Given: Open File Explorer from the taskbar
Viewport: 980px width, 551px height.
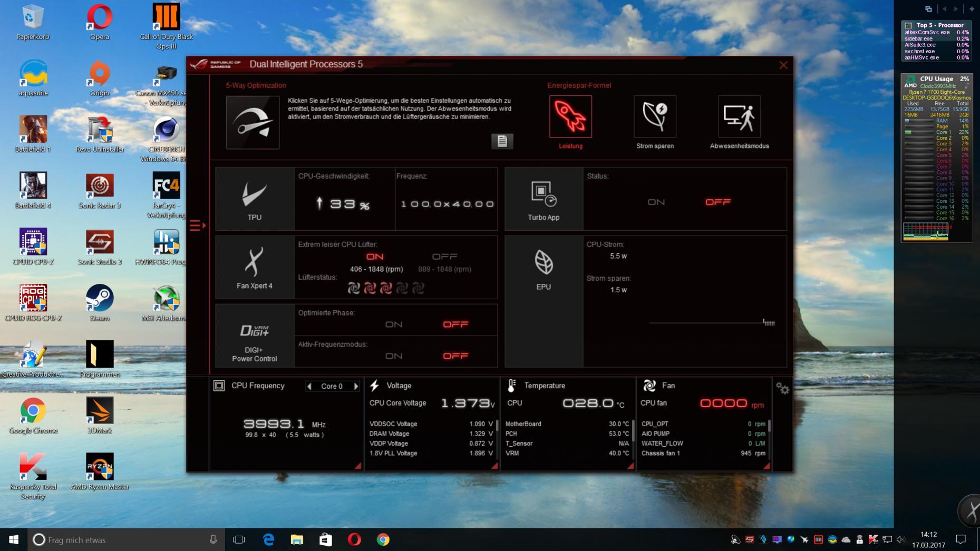Looking at the screenshot, I should [x=297, y=539].
